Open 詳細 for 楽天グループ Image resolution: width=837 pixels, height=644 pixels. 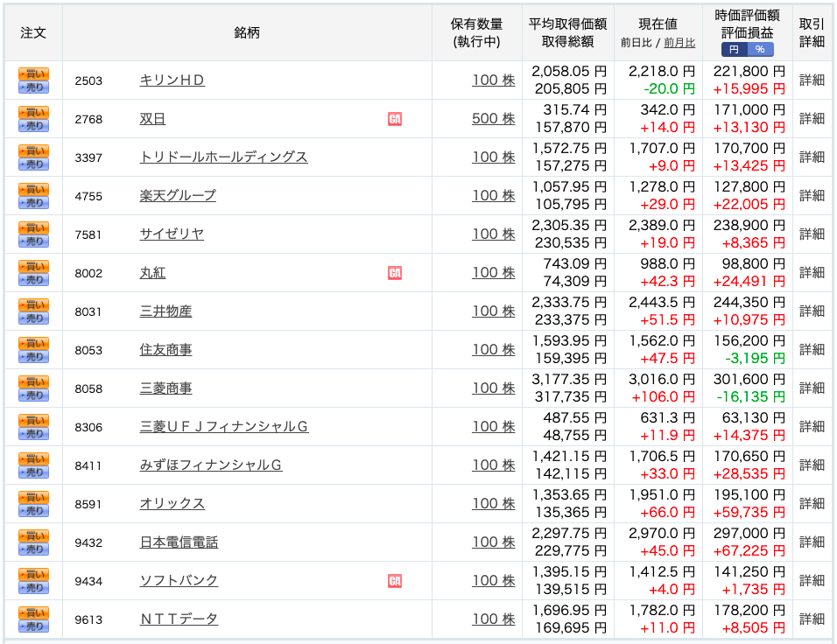(x=812, y=195)
